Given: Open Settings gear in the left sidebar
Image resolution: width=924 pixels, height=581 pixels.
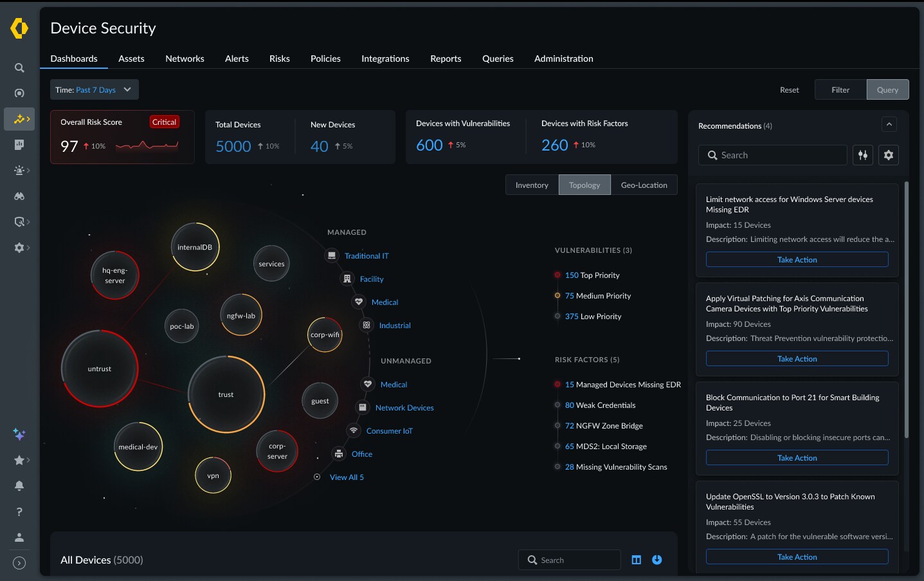Looking at the screenshot, I should coord(18,248).
